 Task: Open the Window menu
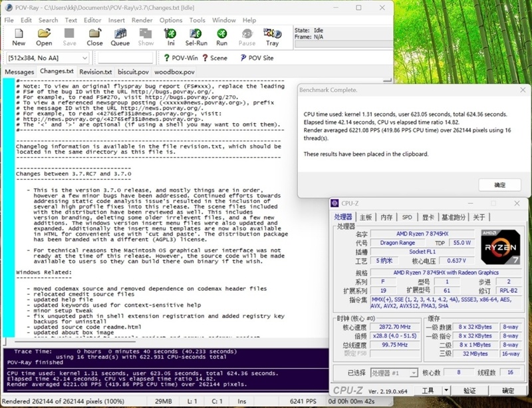pyautogui.click(x=224, y=20)
